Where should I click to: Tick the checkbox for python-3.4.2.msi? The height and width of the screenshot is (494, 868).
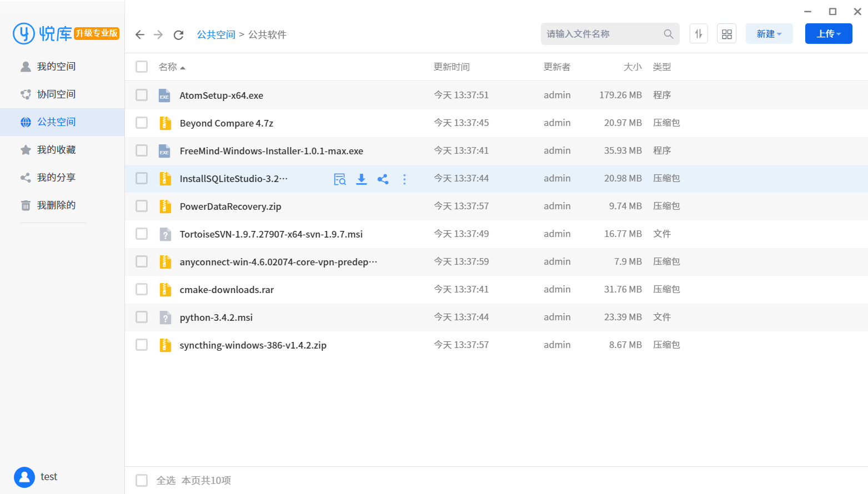click(x=142, y=317)
